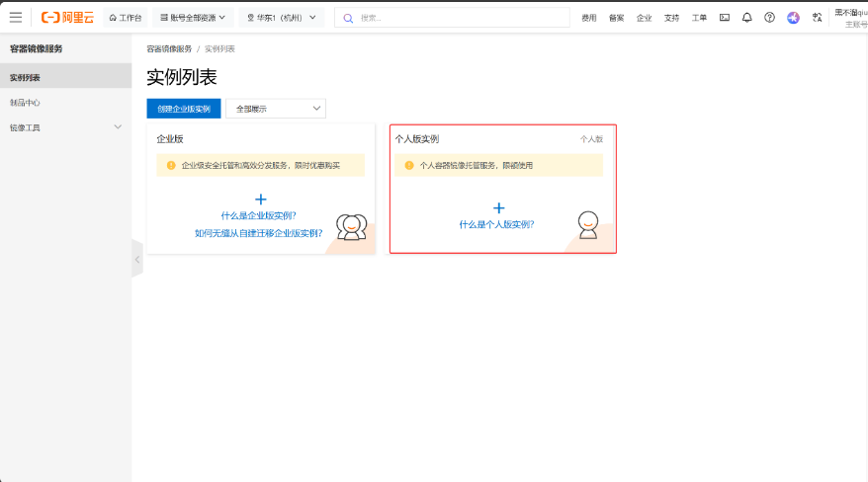Viewport: 868px width, 482px height.
Task: Open the 华东1（杭州）region selector
Action: pyautogui.click(x=281, y=18)
